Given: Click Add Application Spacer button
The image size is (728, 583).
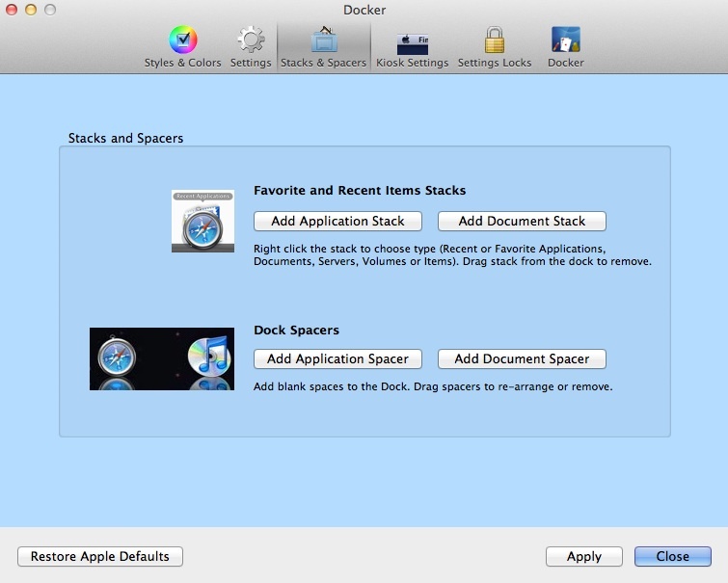Looking at the screenshot, I should pos(337,358).
